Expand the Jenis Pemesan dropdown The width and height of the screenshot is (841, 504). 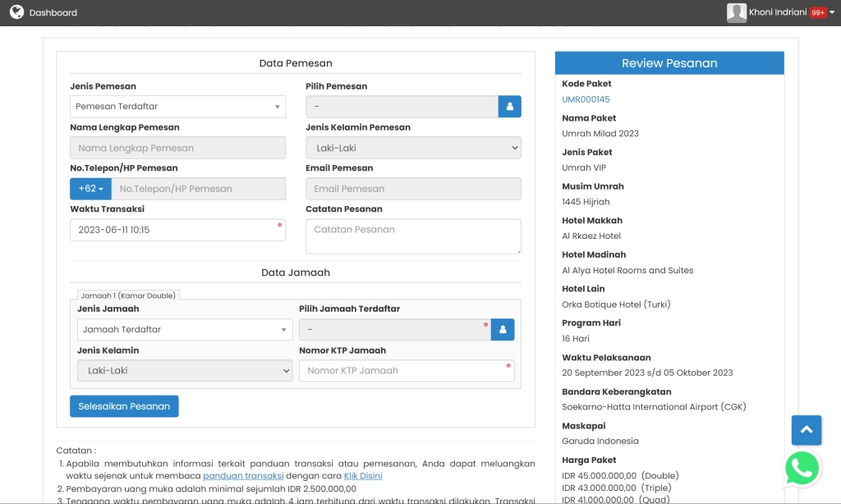tap(177, 107)
